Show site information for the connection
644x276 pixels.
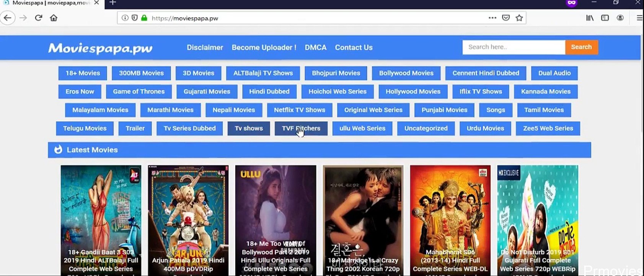[x=125, y=18]
